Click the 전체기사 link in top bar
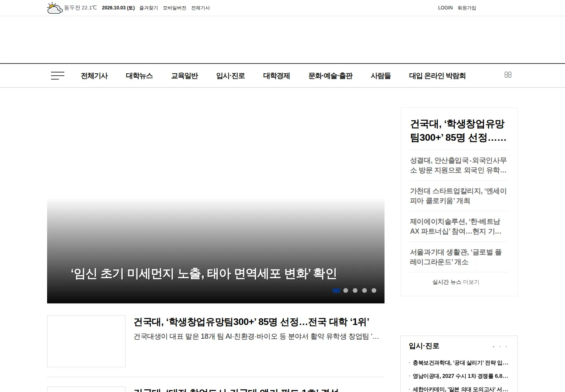Image resolution: width=565 pixels, height=392 pixels. tap(200, 8)
